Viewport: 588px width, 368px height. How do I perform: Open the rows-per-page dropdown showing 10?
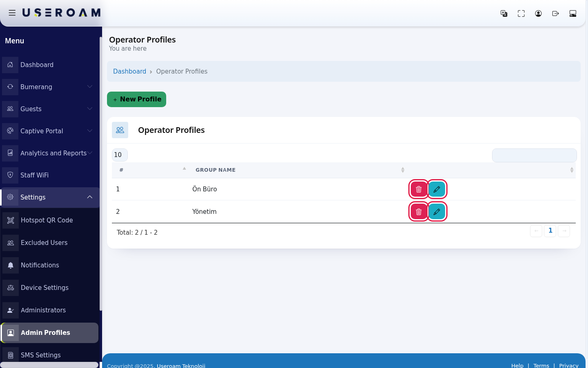120,155
